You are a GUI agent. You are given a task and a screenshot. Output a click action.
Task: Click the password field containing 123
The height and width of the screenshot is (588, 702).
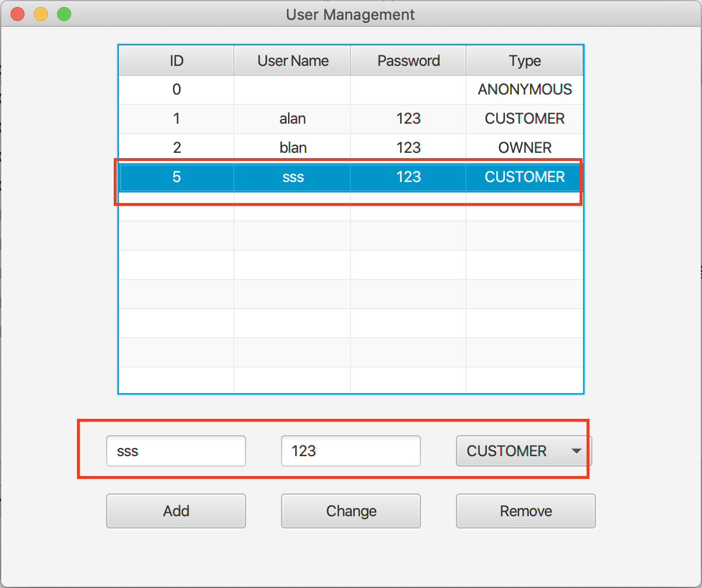pyautogui.click(x=350, y=451)
